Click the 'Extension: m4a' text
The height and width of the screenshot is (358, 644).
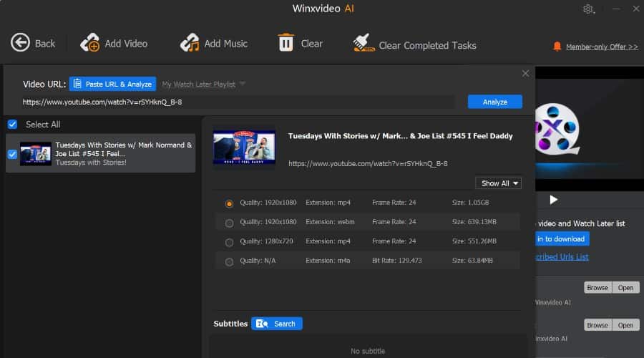(x=328, y=261)
